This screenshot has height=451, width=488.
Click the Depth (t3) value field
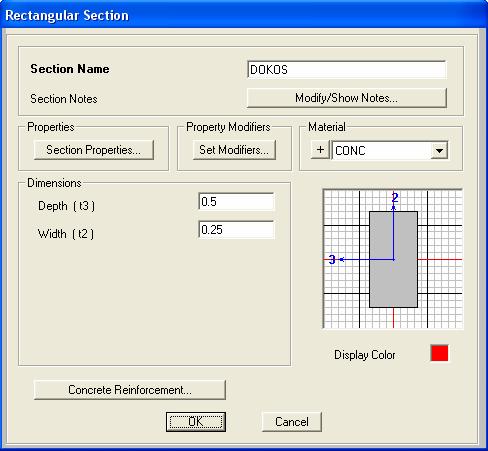(x=236, y=202)
